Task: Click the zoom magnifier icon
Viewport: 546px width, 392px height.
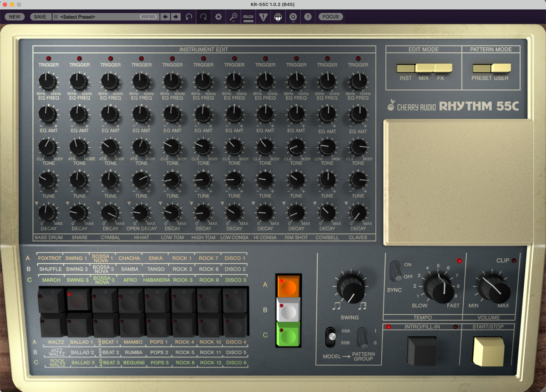Action: tap(233, 17)
